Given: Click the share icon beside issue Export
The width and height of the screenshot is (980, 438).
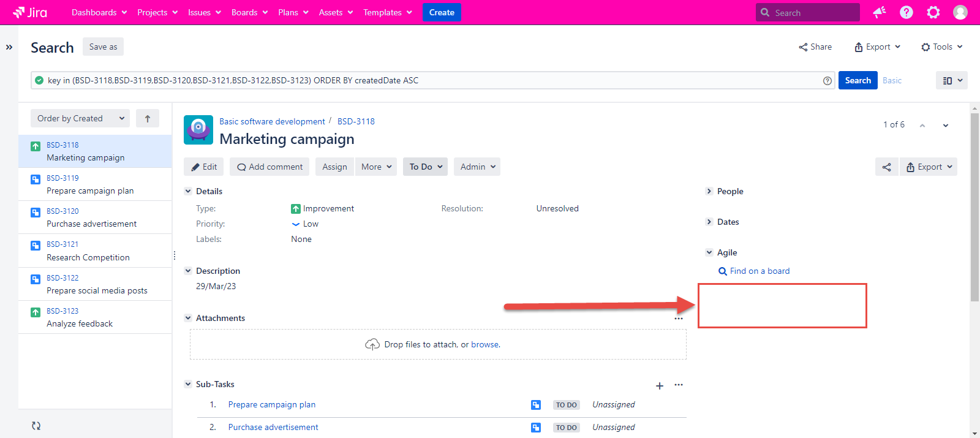Looking at the screenshot, I should pos(886,167).
